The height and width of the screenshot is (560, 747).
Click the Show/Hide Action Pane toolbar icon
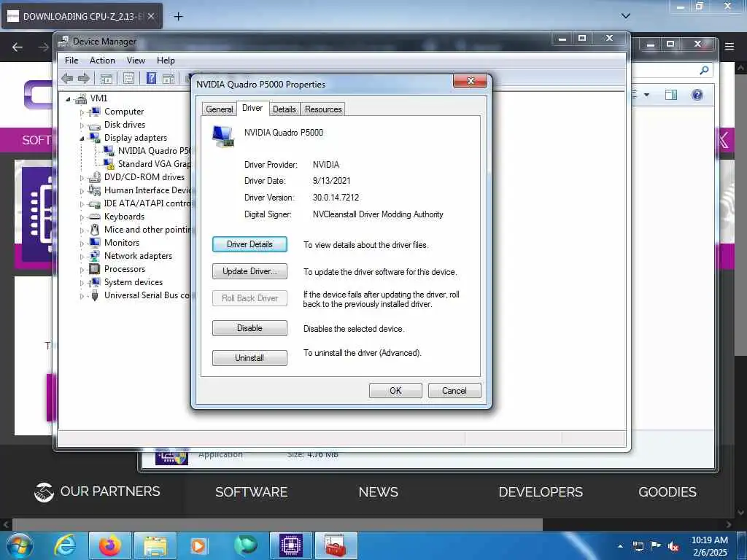click(169, 79)
